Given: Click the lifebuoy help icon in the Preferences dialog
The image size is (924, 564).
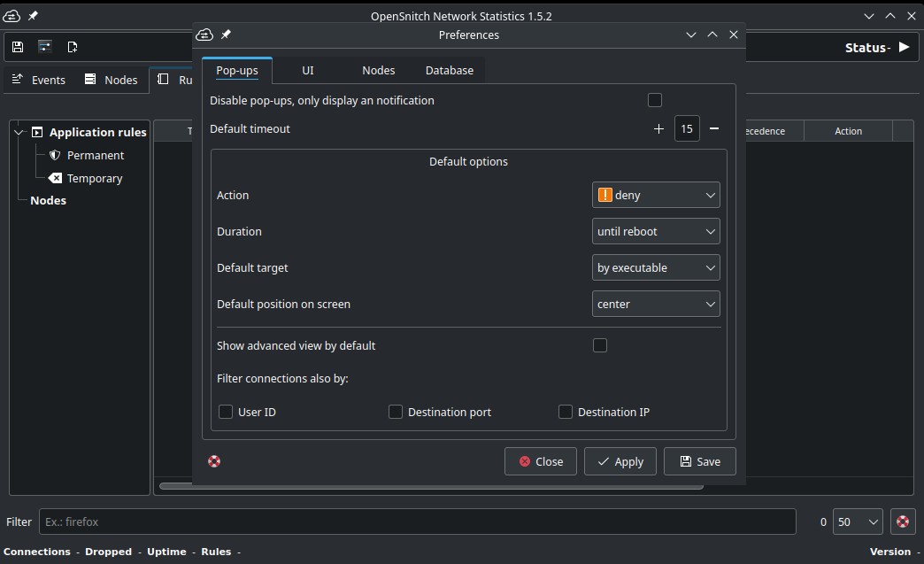Looking at the screenshot, I should pos(214,461).
